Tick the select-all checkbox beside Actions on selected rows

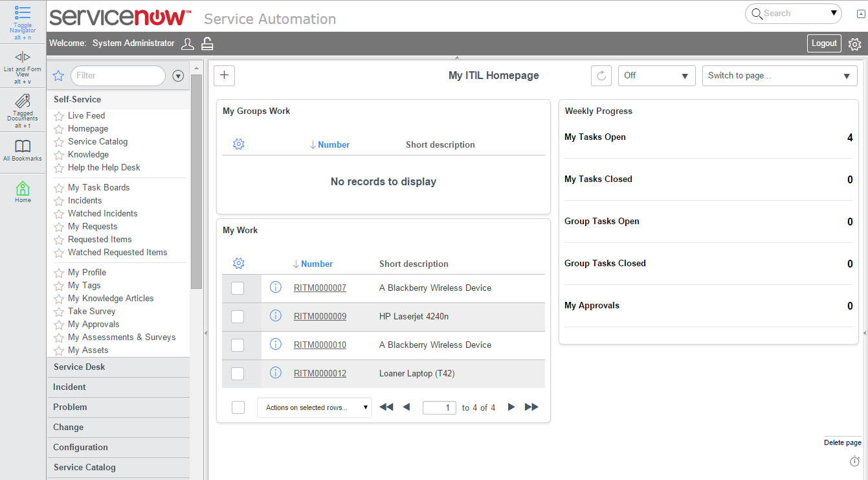[x=238, y=407]
